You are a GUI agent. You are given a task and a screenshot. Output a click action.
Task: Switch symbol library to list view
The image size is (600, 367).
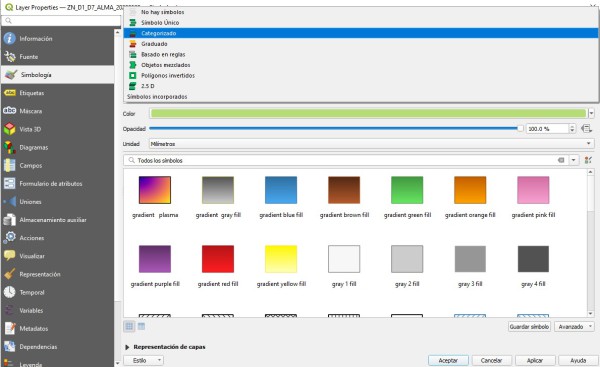coord(141,326)
